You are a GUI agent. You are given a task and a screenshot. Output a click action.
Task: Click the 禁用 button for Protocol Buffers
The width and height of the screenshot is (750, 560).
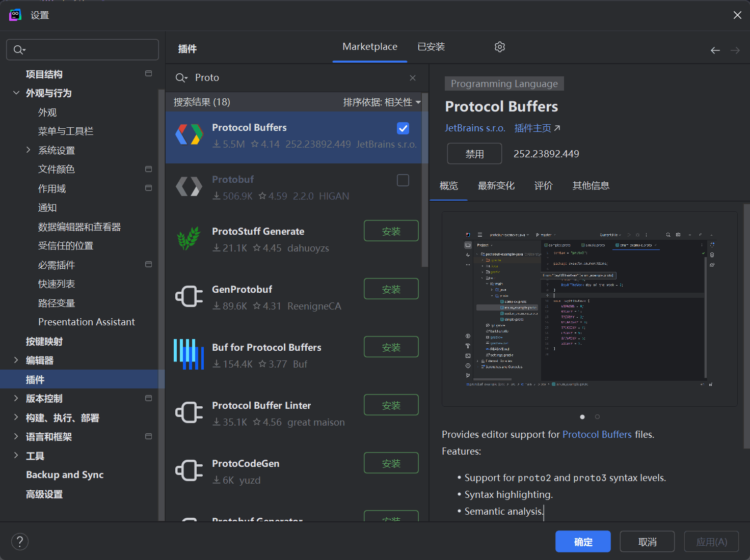point(474,154)
